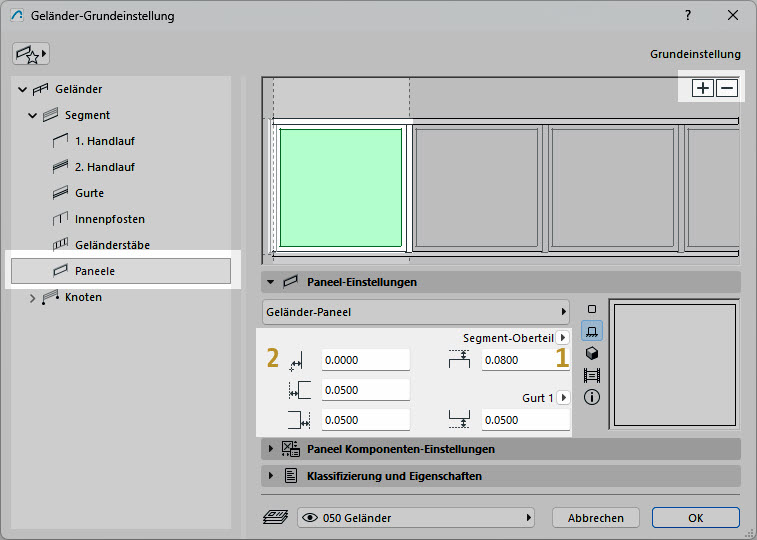Screen dimensions: 757x540
Task: Select the side elevation preview icon
Action: tap(591, 332)
